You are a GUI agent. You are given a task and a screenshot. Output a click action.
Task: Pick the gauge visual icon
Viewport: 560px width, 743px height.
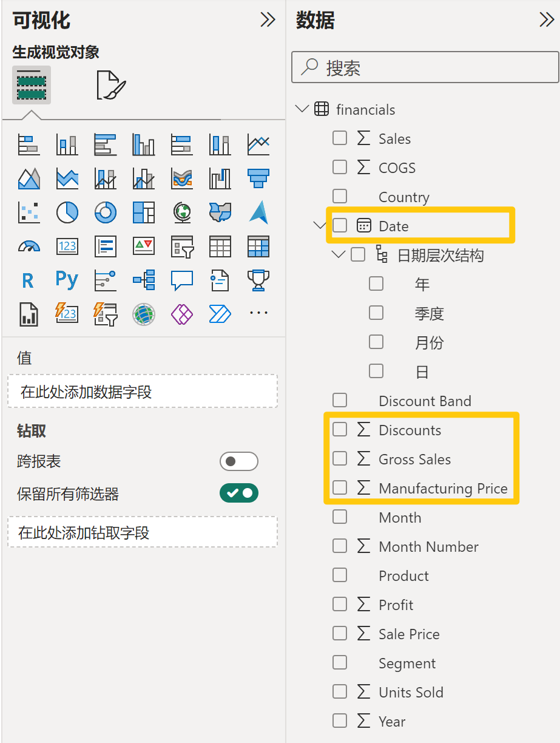[x=29, y=246]
